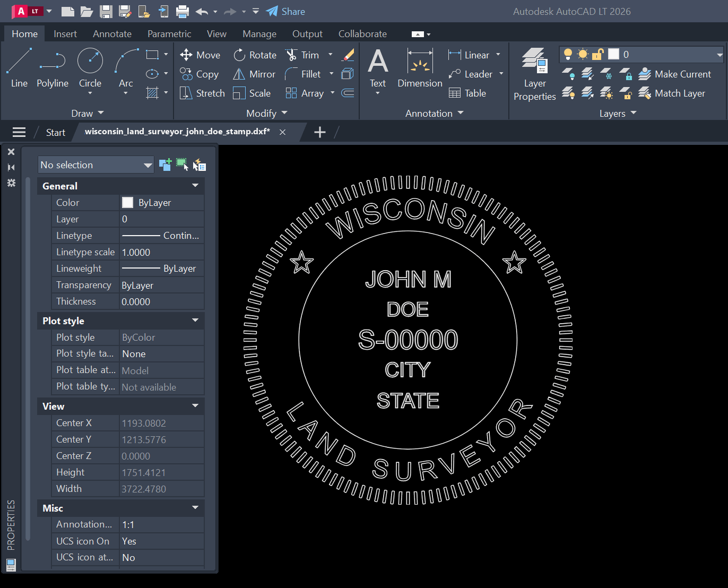Image resolution: width=728 pixels, height=588 pixels.
Task: Click the Offset tool icon
Action: (x=348, y=93)
